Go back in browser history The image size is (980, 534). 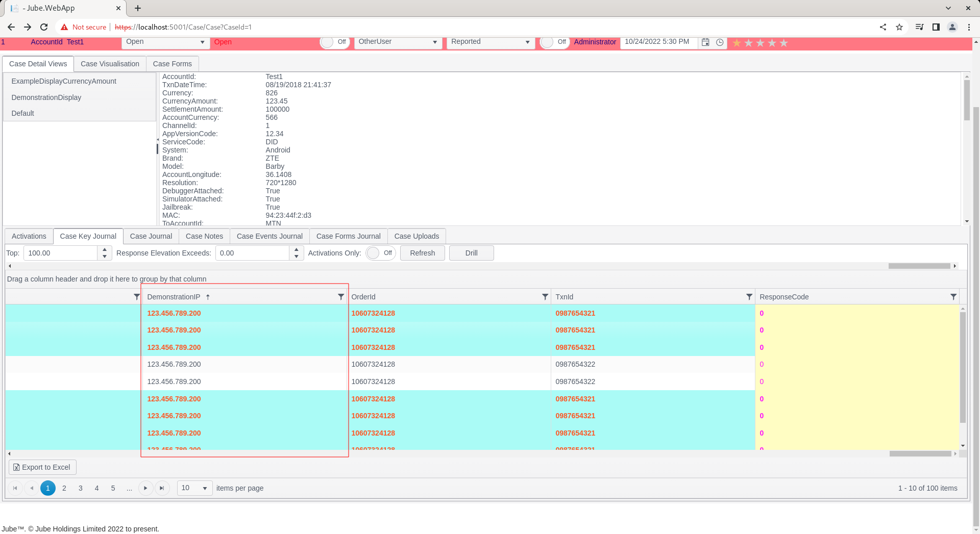[11, 27]
